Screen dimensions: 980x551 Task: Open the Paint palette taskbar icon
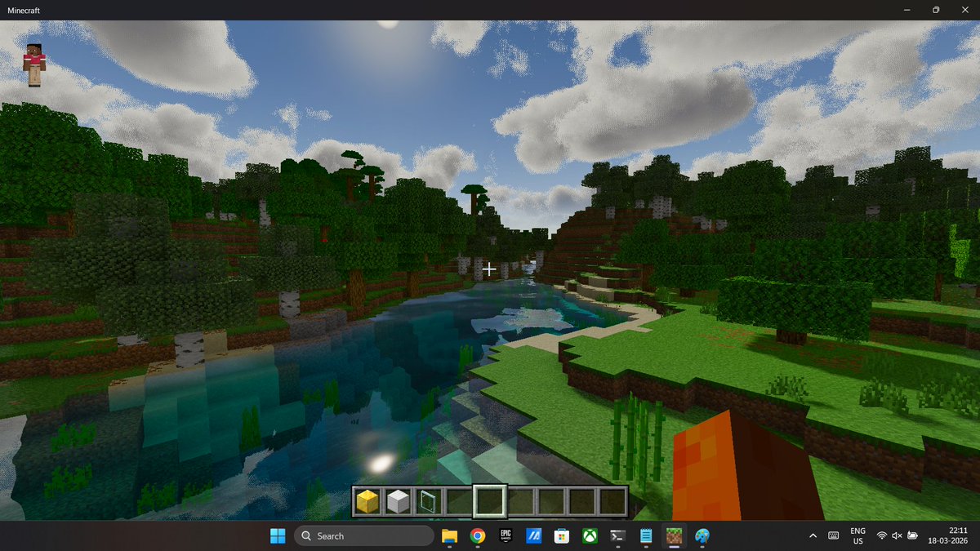[x=702, y=535]
